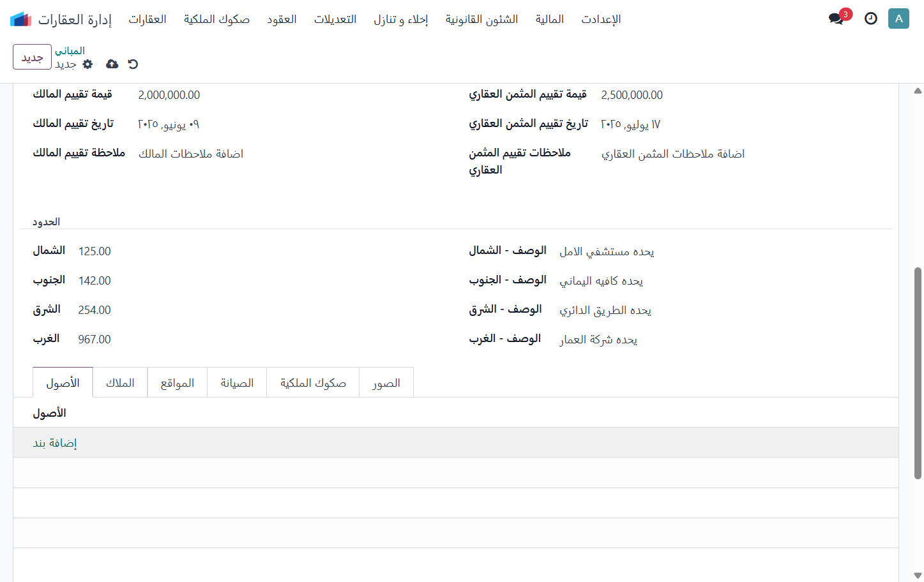The width and height of the screenshot is (924, 582).
Task: Switch to the الصيانة tab
Action: 237,382
